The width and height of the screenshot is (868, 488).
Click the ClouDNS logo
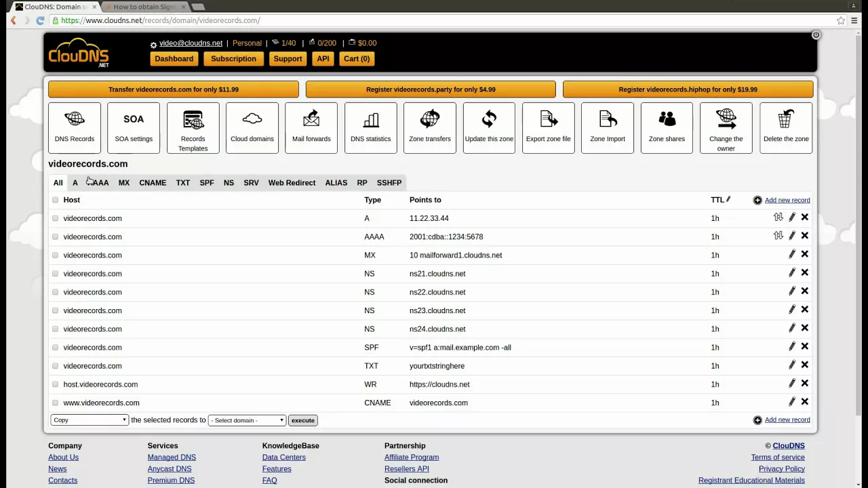click(79, 53)
